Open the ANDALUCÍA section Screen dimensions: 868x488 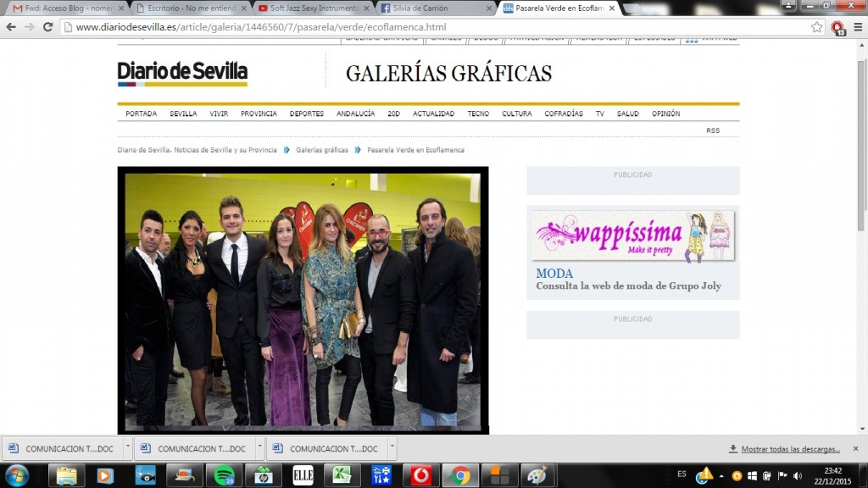(x=355, y=114)
